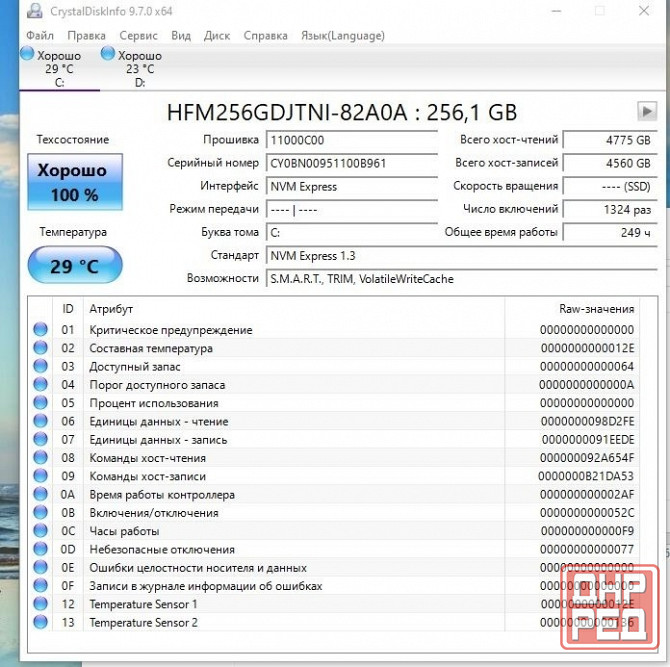This screenshot has width=670, height=667.
Task: Open the Вид menu
Action: [181, 35]
